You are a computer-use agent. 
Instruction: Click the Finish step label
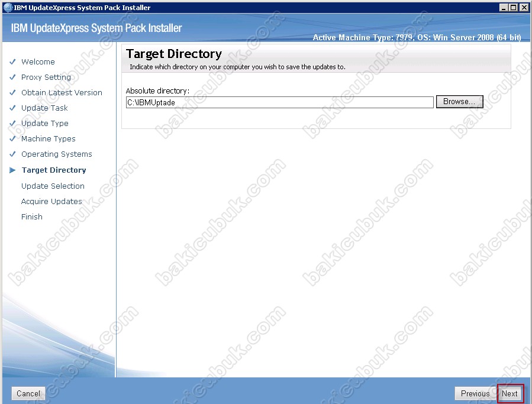tap(32, 216)
